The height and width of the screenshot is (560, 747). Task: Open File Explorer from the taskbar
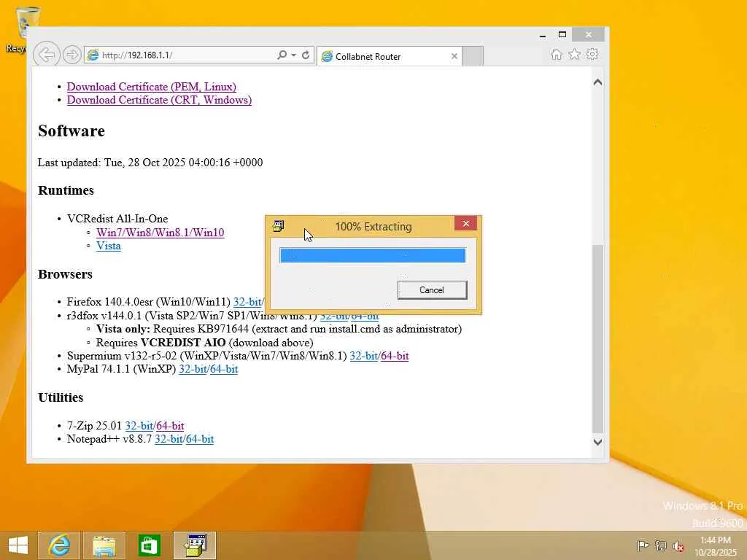(x=104, y=545)
